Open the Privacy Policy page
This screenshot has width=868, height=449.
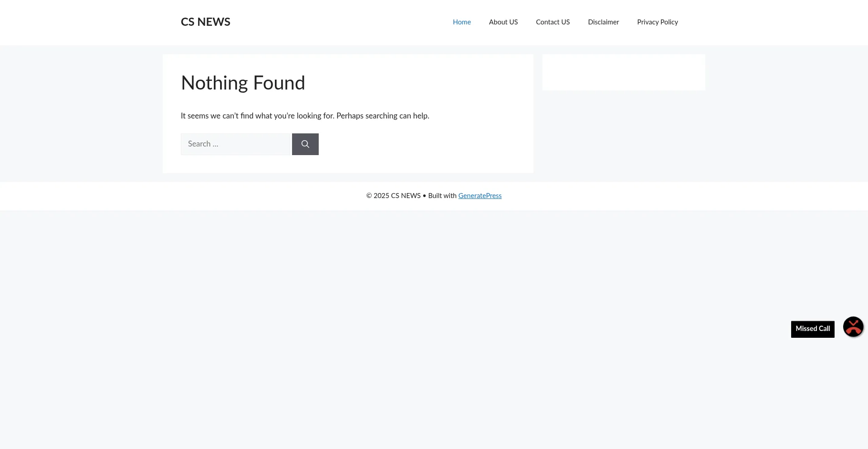(657, 22)
